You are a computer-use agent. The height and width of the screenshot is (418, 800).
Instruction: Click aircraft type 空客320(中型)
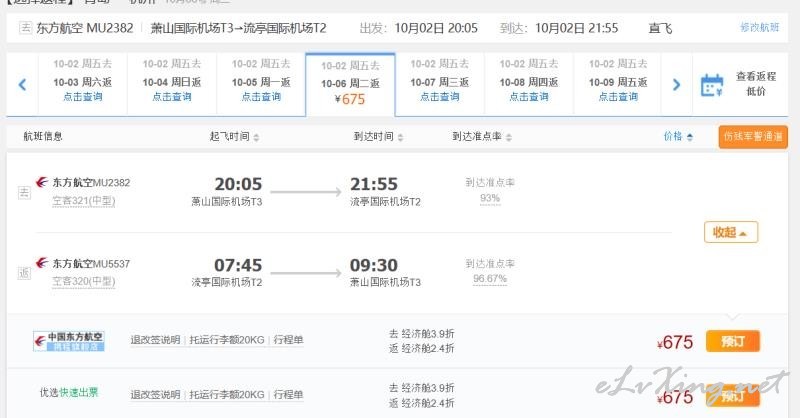tap(84, 281)
